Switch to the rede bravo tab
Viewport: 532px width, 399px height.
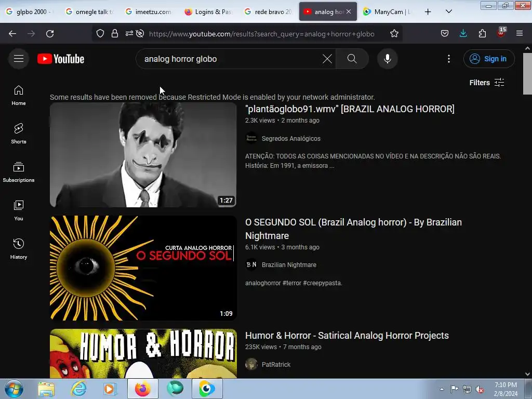click(269, 12)
